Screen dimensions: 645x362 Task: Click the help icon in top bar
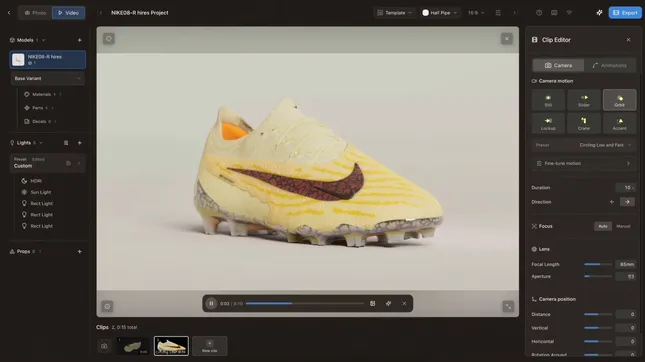click(x=539, y=13)
